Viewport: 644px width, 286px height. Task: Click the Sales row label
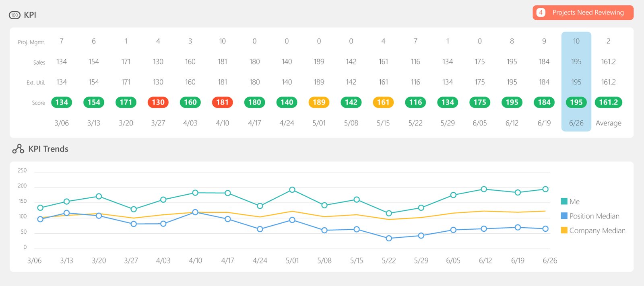(x=39, y=62)
